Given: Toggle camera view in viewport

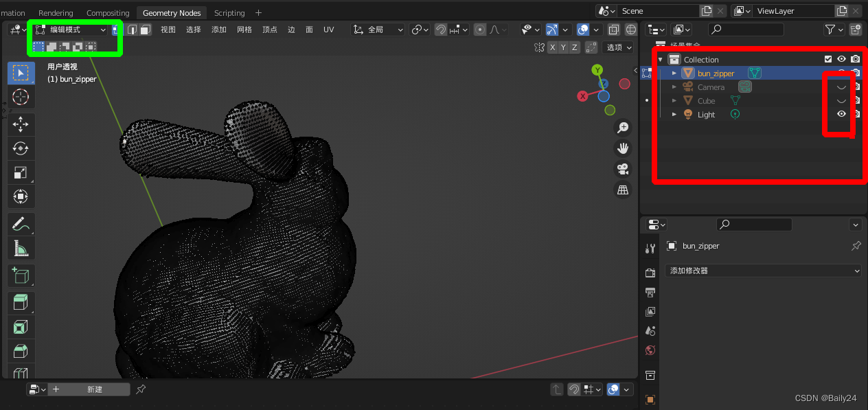Looking at the screenshot, I should [x=623, y=169].
